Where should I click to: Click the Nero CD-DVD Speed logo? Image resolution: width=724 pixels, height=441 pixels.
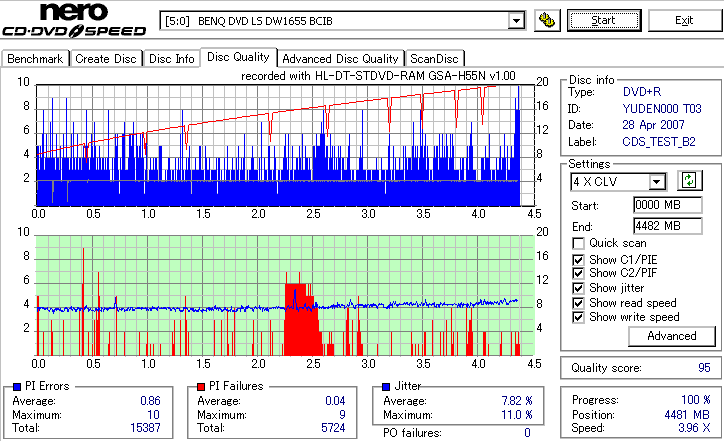[74, 20]
